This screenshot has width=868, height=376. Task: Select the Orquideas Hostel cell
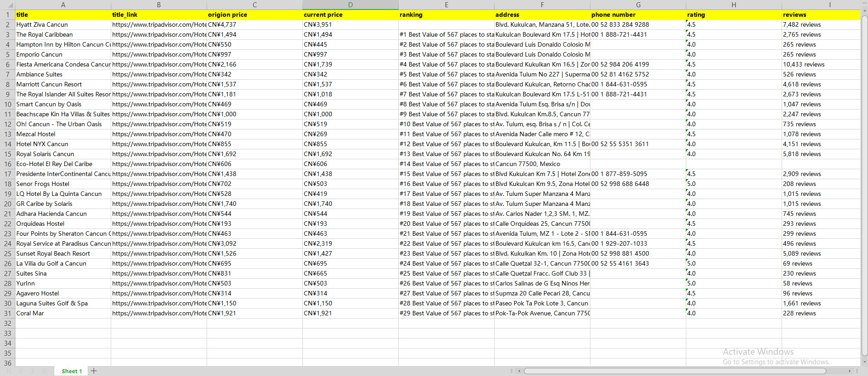(x=63, y=224)
